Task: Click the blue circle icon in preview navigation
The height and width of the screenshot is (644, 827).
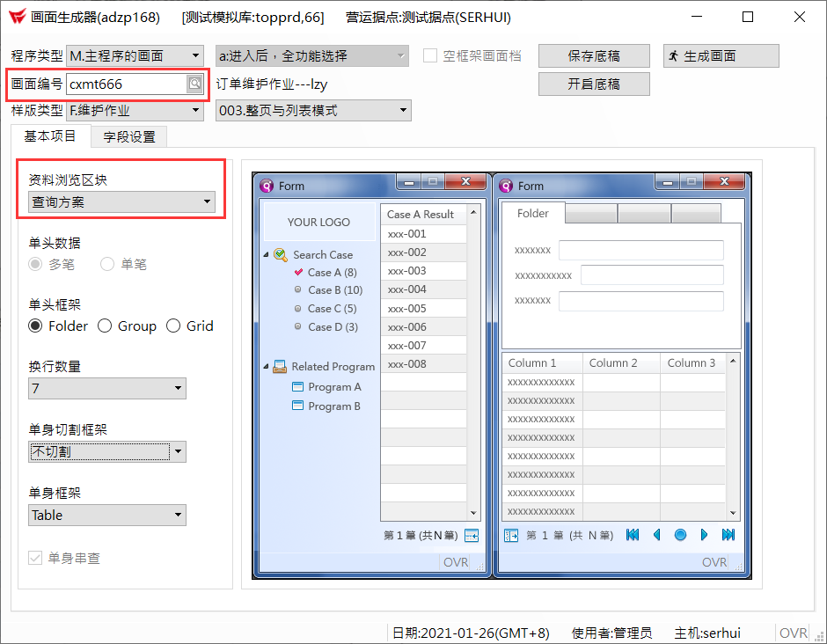Action: click(680, 535)
